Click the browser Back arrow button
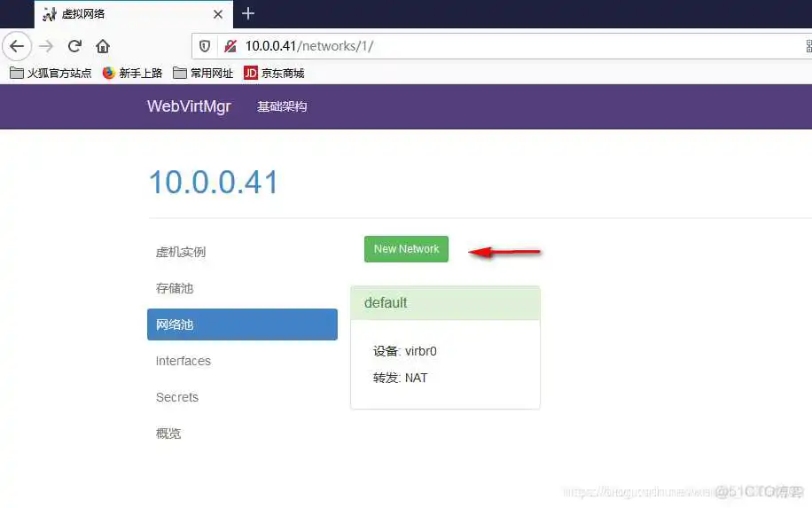 point(17,46)
